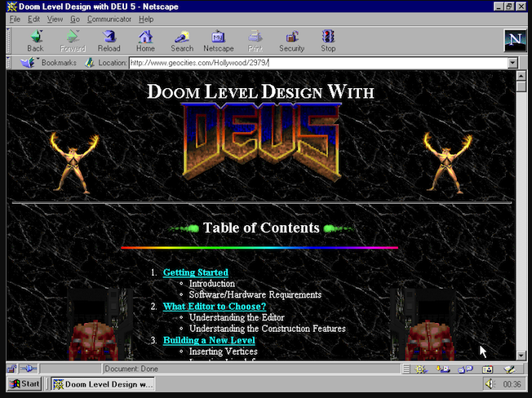Toggle the online/offline connection icon
The image size is (532, 398).
click(x=29, y=369)
